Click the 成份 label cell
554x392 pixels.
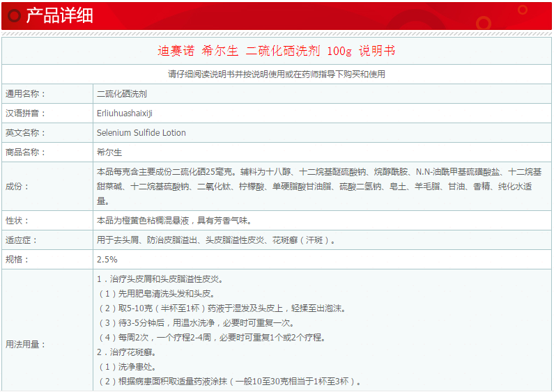tap(47, 187)
